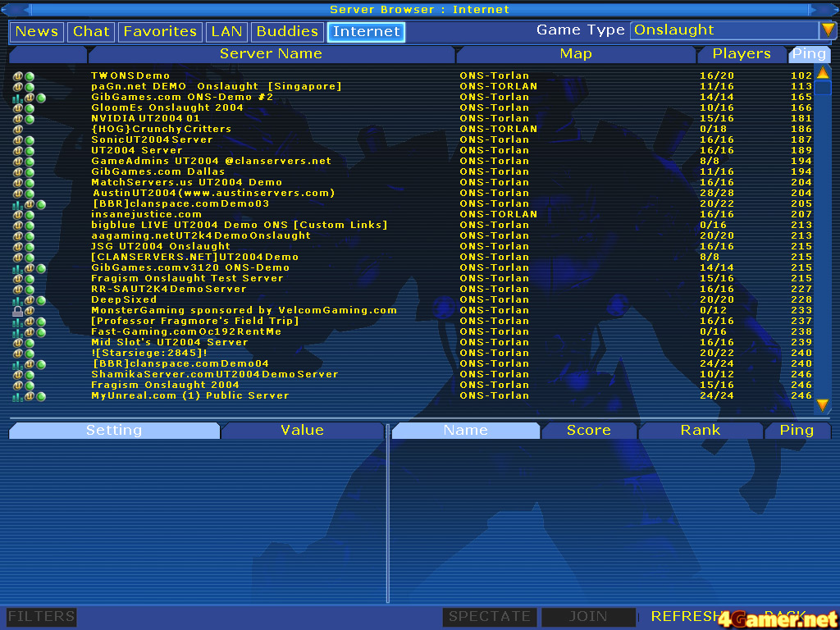This screenshot has height=630, width=840.
Task: Click the U-logo icon beside JSG UT2004 Onslaught
Action: point(18,247)
